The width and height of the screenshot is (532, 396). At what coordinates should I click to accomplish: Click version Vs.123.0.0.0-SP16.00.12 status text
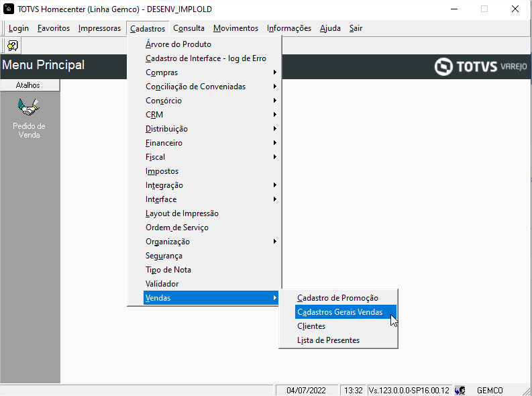(409, 390)
